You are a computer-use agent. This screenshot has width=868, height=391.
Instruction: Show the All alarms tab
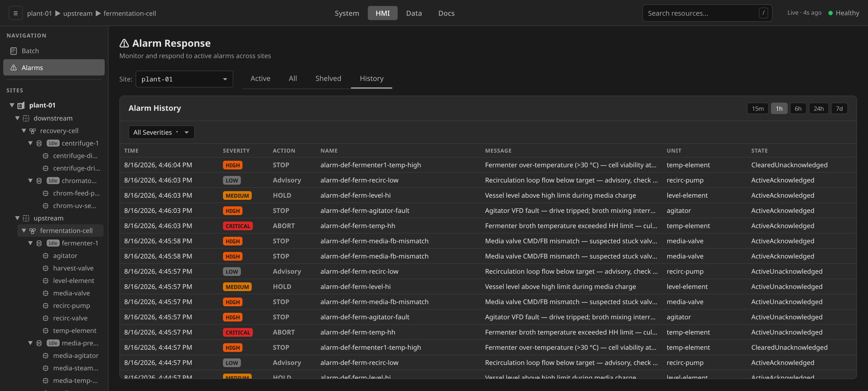pyautogui.click(x=292, y=78)
